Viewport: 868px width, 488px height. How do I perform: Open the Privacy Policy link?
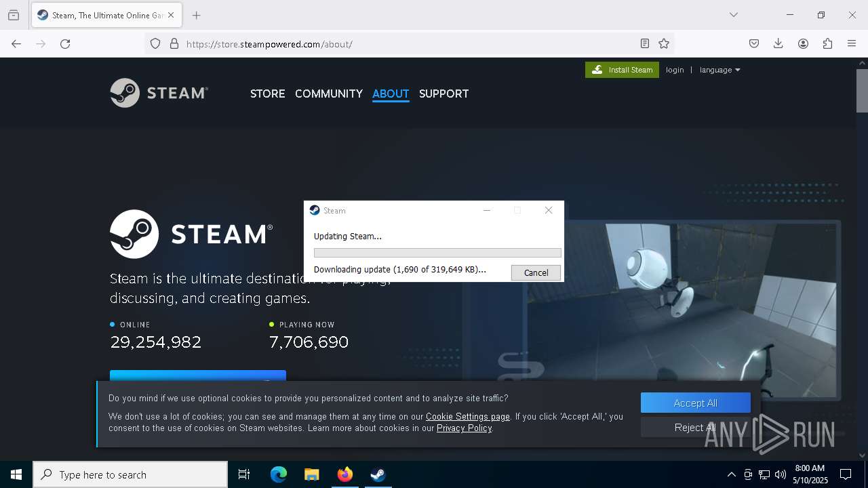(x=465, y=428)
